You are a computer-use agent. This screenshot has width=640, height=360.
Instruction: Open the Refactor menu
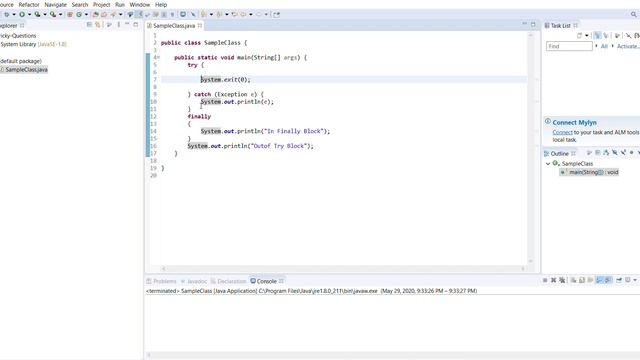coord(29,4)
